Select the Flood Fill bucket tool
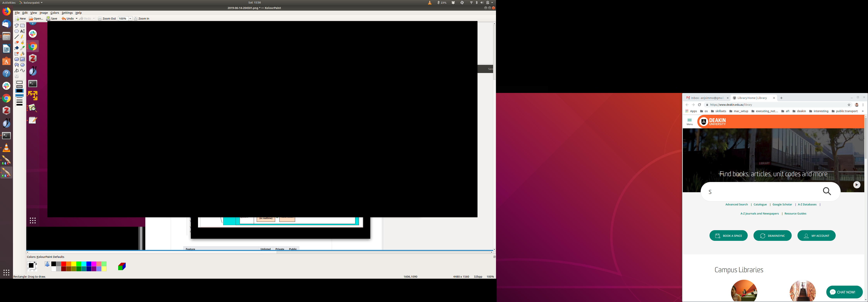This screenshot has height=302, width=868. click(16, 48)
